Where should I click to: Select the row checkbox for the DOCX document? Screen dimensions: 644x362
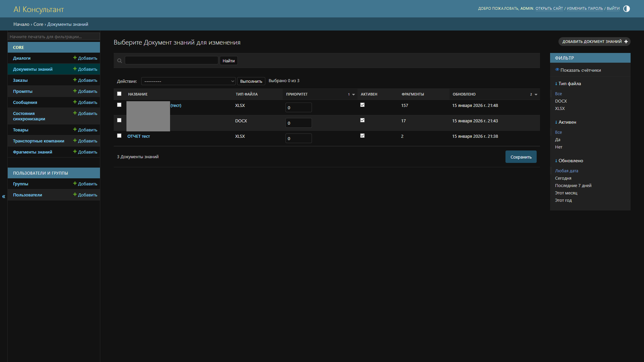(119, 120)
